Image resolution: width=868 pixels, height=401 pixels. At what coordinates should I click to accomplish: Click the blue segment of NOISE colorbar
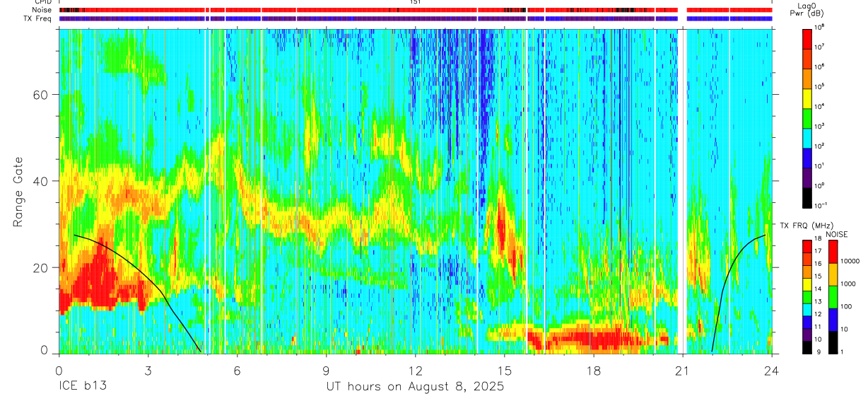pos(833,319)
